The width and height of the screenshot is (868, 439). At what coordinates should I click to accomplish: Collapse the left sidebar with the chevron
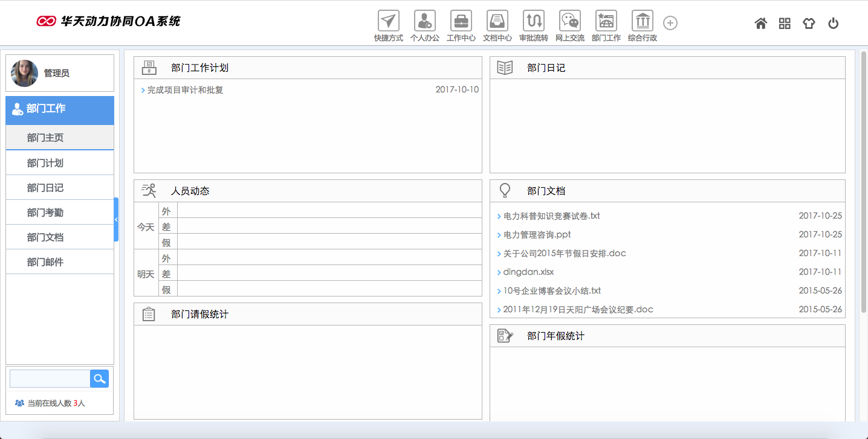[x=115, y=219]
